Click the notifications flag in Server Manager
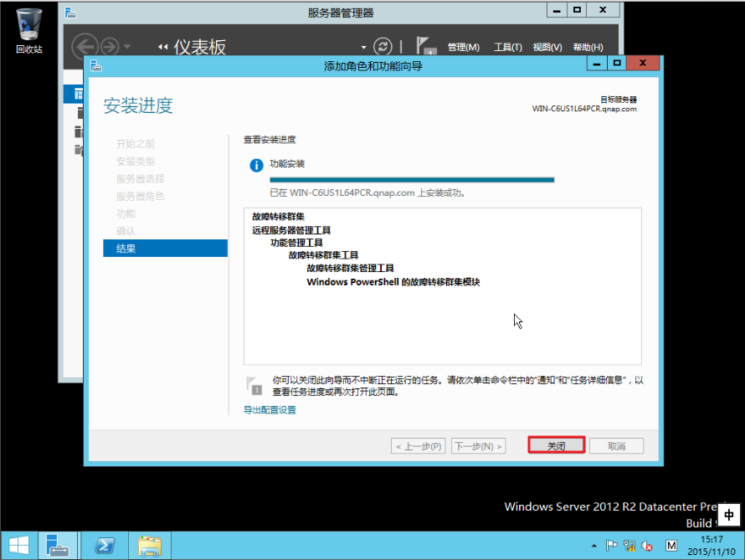 [x=426, y=46]
